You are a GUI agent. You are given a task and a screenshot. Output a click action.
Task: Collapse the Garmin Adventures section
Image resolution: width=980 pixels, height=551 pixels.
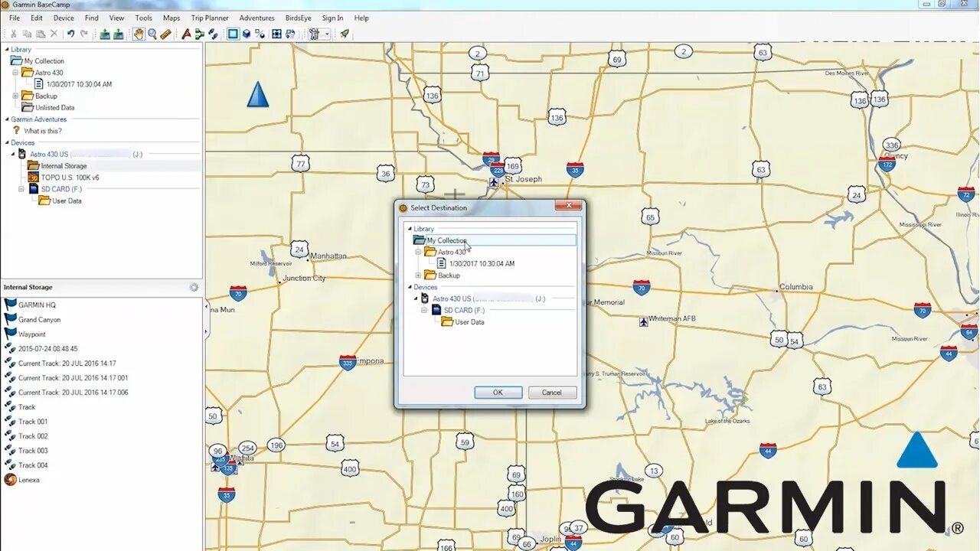(6, 119)
